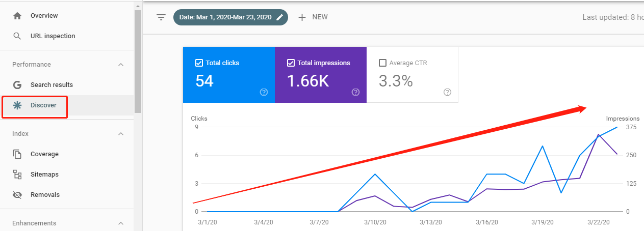Image resolution: width=644 pixels, height=231 pixels.
Task: Uncheck the Total clicks checkbox
Action: point(199,63)
